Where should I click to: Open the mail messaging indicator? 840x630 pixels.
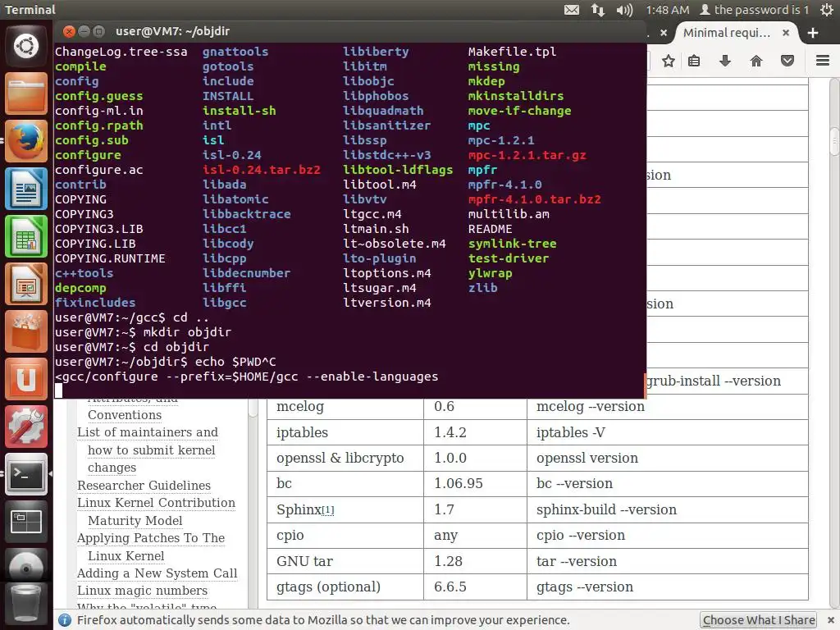pos(572,10)
